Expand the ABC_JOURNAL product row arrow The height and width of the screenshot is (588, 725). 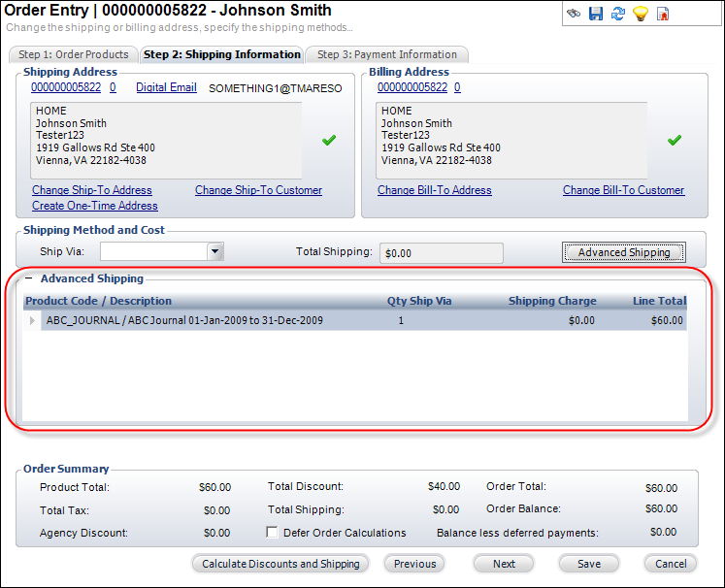click(32, 320)
